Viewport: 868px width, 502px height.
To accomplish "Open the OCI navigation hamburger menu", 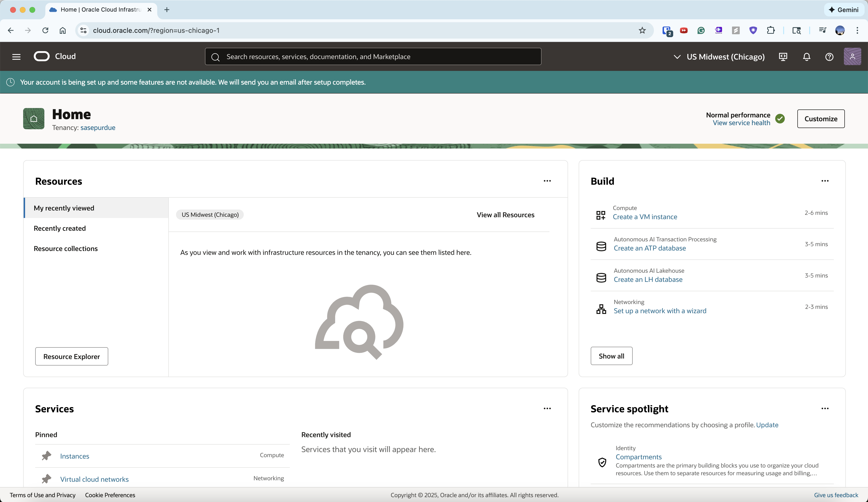I will coord(16,56).
